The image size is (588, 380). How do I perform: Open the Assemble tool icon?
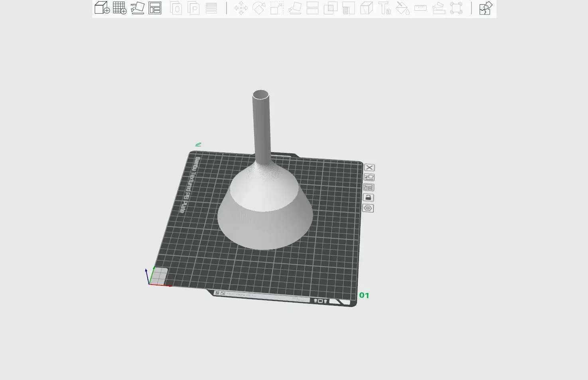[x=438, y=8]
